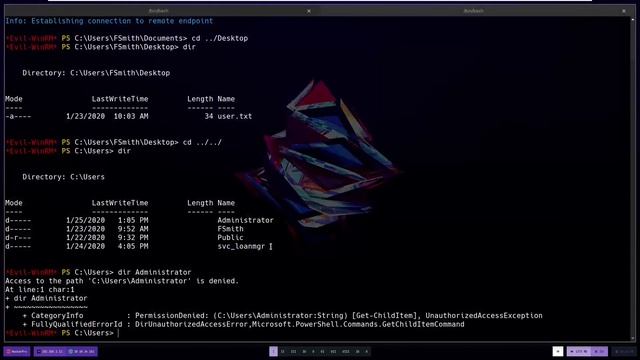The width and height of the screenshot is (640, 360).
Task: Click "DirUnauthorizedAccessError" in the error line
Action: (191, 324)
